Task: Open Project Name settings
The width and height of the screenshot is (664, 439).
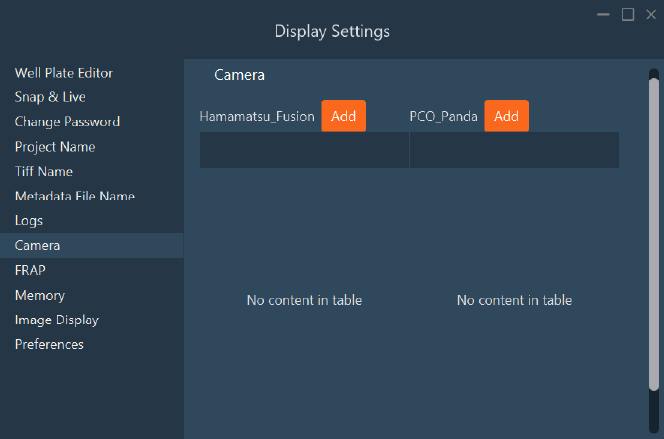Action: click(x=55, y=147)
